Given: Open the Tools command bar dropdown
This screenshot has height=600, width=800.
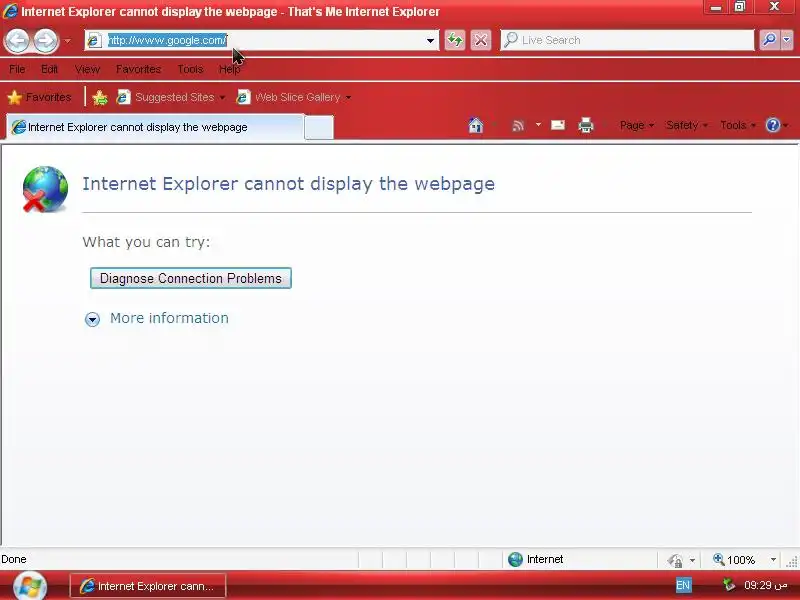Looking at the screenshot, I should click(738, 126).
